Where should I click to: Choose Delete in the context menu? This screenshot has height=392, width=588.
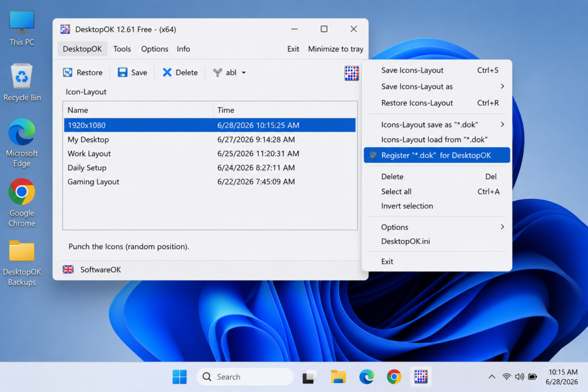(437, 177)
